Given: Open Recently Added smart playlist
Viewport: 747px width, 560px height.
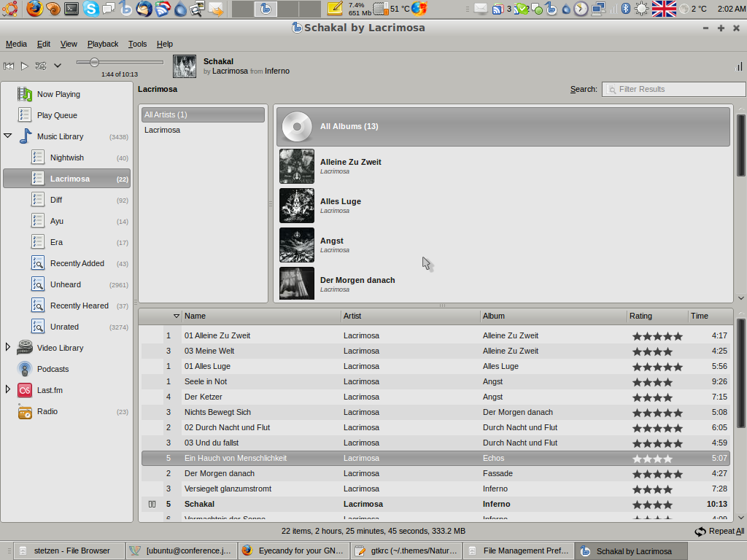Looking at the screenshot, I should [66, 263].
